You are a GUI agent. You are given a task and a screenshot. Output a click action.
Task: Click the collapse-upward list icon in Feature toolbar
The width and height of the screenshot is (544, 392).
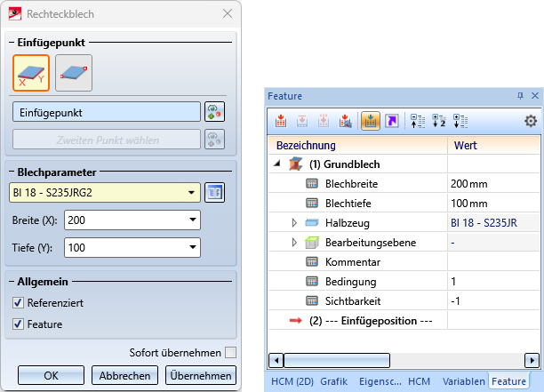(x=418, y=121)
